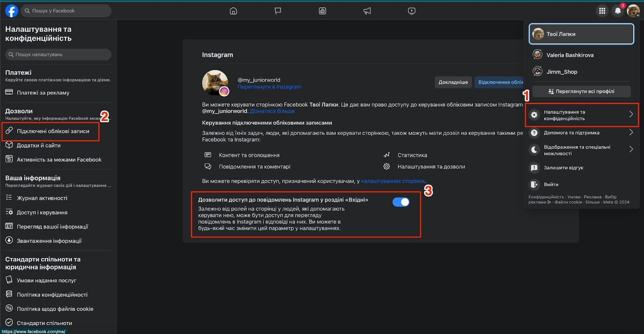Click the Пошук налаштувань search field
The width and height of the screenshot is (644, 334).
point(58,54)
